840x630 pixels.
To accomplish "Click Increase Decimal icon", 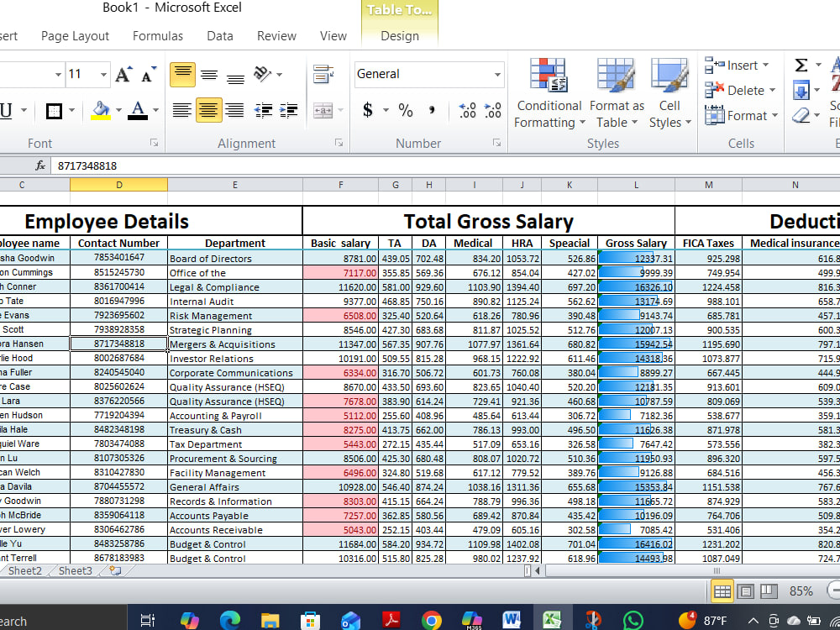I will [467, 110].
